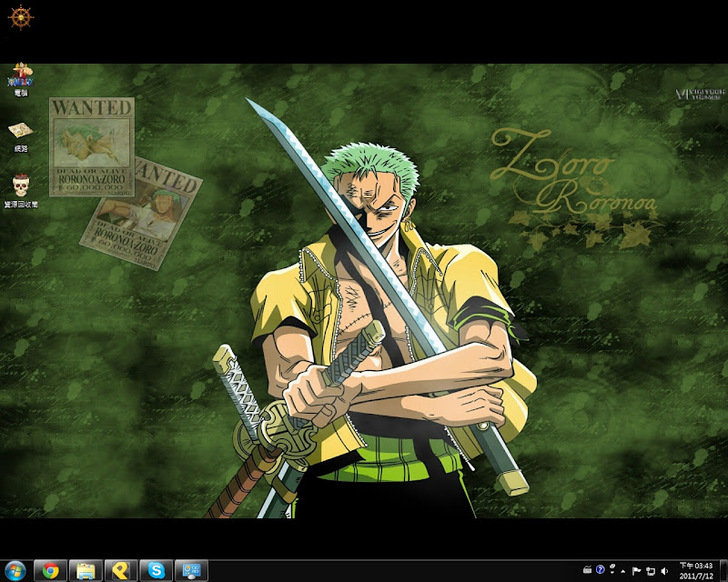Launch Google Chrome from the taskbar
Image resolution: width=728 pixels, height=582 pixels.
(51, 571)
